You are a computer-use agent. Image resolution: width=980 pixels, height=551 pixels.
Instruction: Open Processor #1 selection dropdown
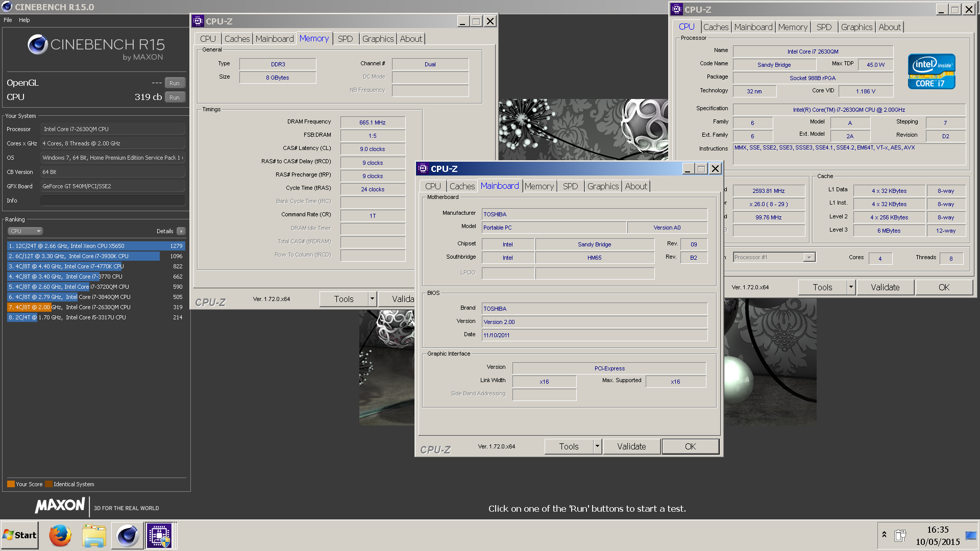[774, 257]
